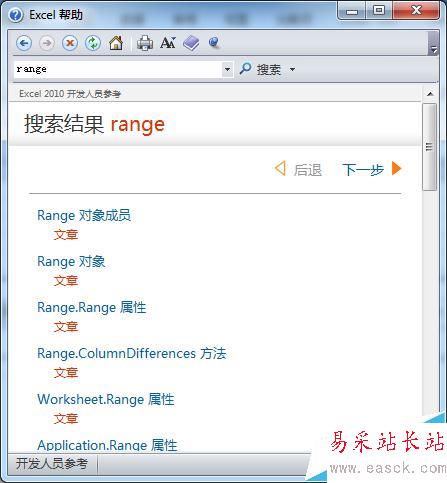Go to the Home page icon
The height and width of the screenshot is (483, 447).
coord(116,43)
